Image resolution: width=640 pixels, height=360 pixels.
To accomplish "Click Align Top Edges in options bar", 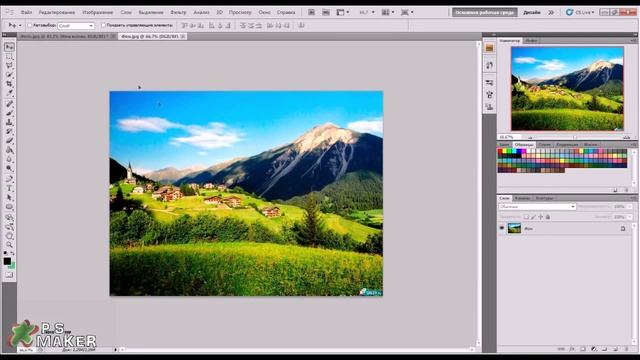I will tap(184, 25).
